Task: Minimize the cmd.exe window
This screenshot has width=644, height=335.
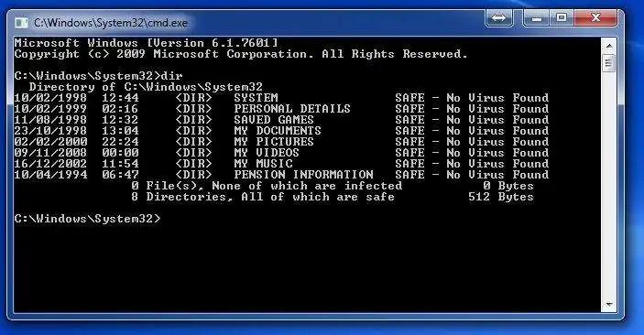Action: coord(537,18)
